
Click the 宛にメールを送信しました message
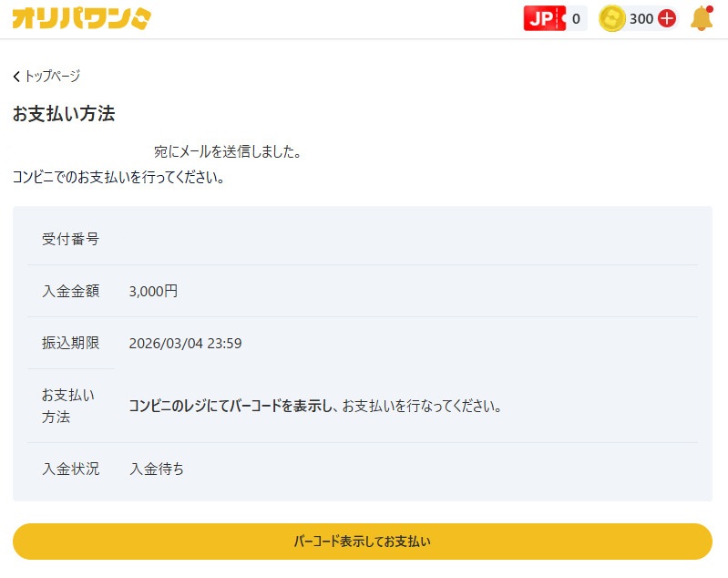[228, 152]
